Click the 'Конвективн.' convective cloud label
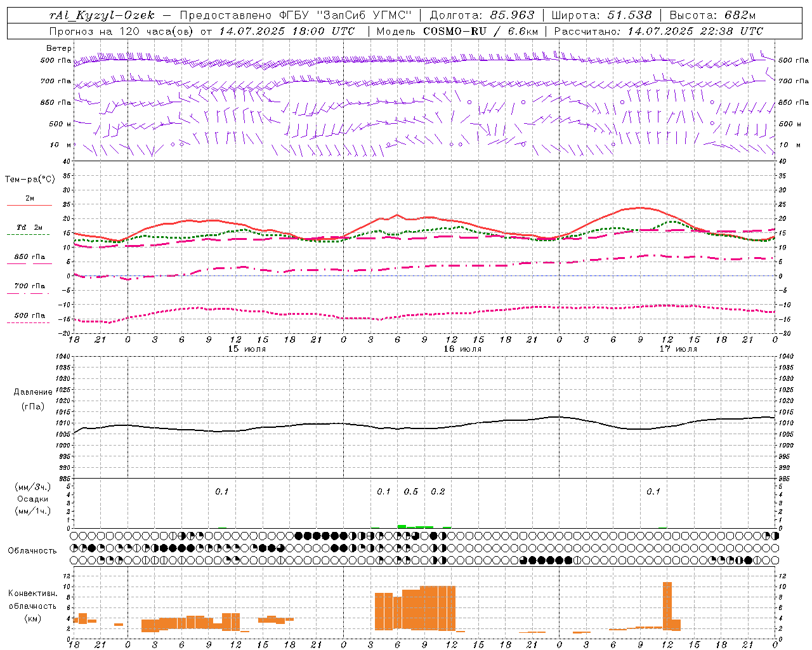The image size is (812, 650). [33, 594]
